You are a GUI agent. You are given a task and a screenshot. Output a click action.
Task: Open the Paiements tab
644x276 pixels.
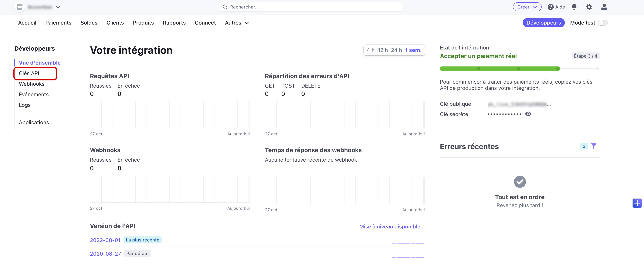coord(58,23)
